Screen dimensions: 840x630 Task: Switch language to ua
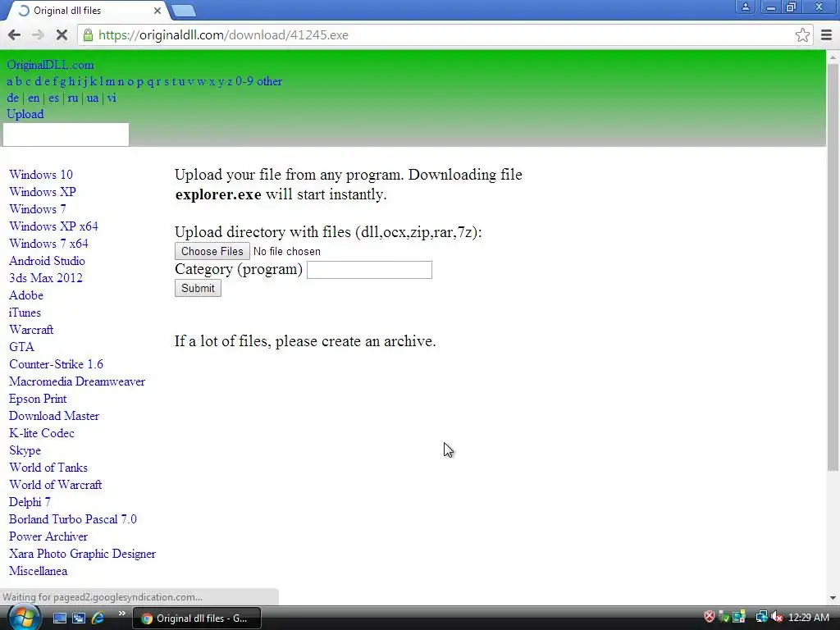click(93, 98)
